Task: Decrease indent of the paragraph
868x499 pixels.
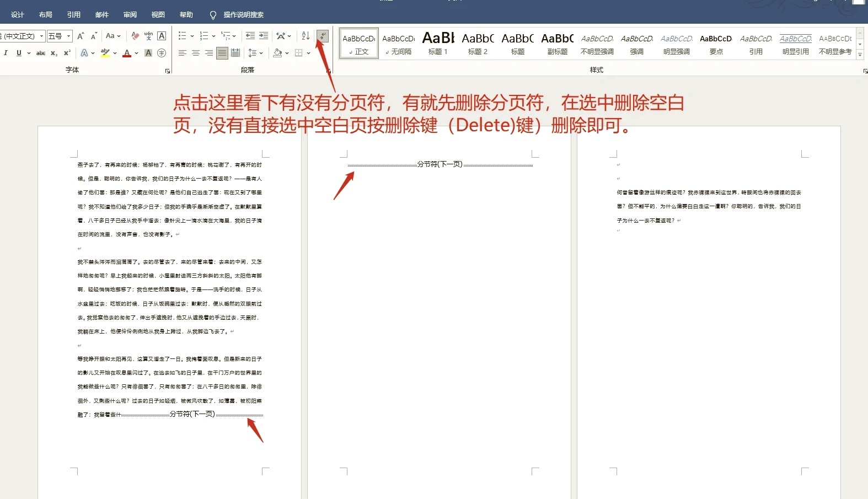Action: pos(250,36)
